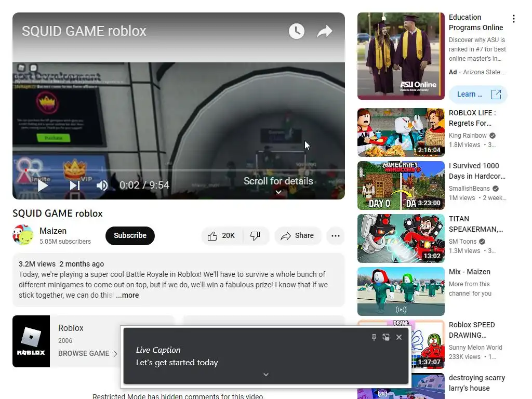This screenshot has width=532, height=399.
Task: Click external link icon on Learn button
Action: [496, 95]
